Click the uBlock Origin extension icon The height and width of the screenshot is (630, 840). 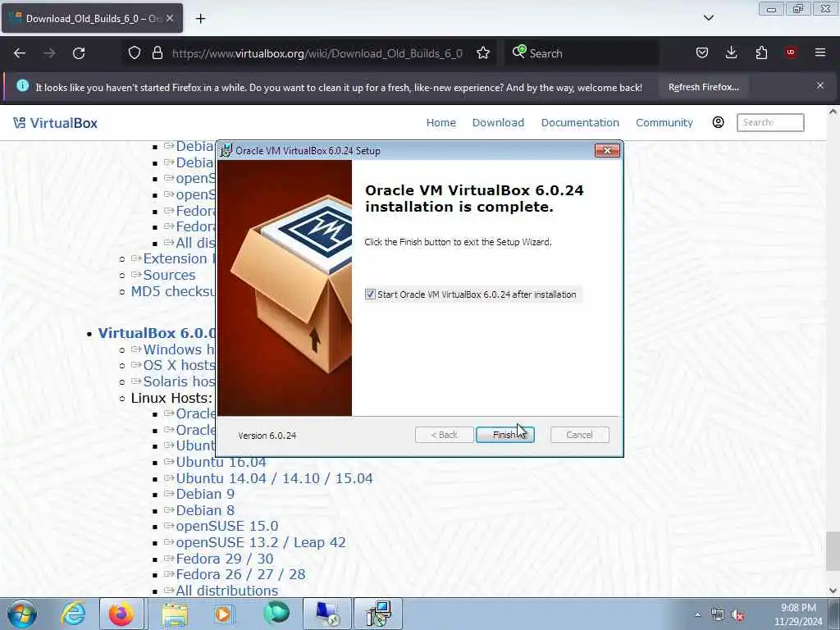pos(791,52)
